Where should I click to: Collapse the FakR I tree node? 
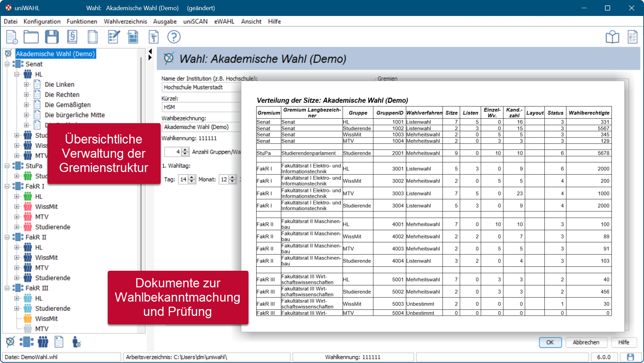pos(7,186)
